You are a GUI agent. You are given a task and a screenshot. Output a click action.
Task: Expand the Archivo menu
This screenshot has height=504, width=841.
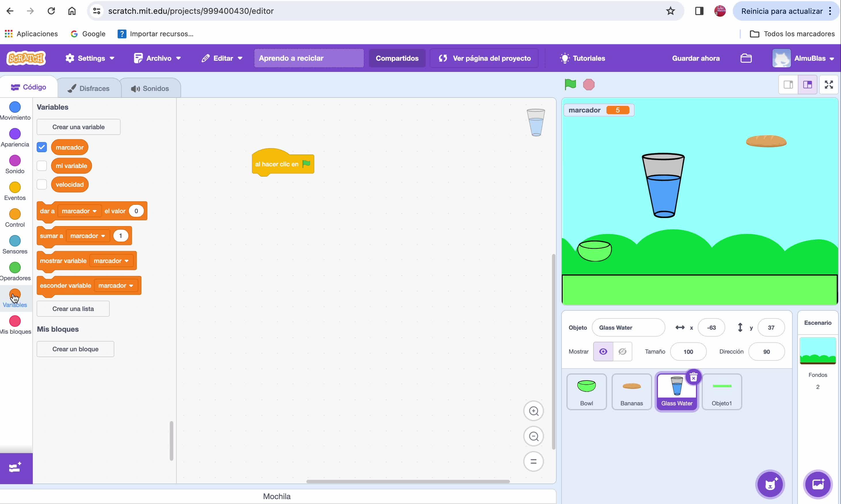(x=157, y=58)
